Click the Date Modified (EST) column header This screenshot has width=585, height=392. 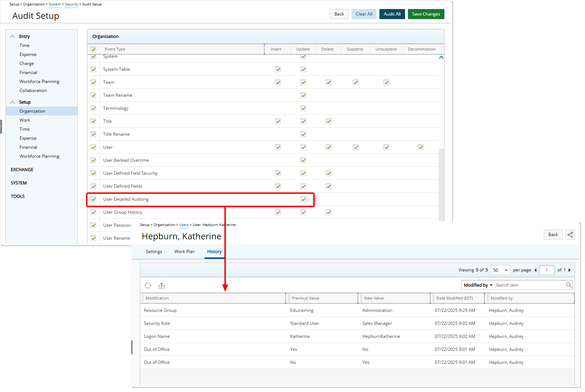pyautogui.click(x=455, y=298)
